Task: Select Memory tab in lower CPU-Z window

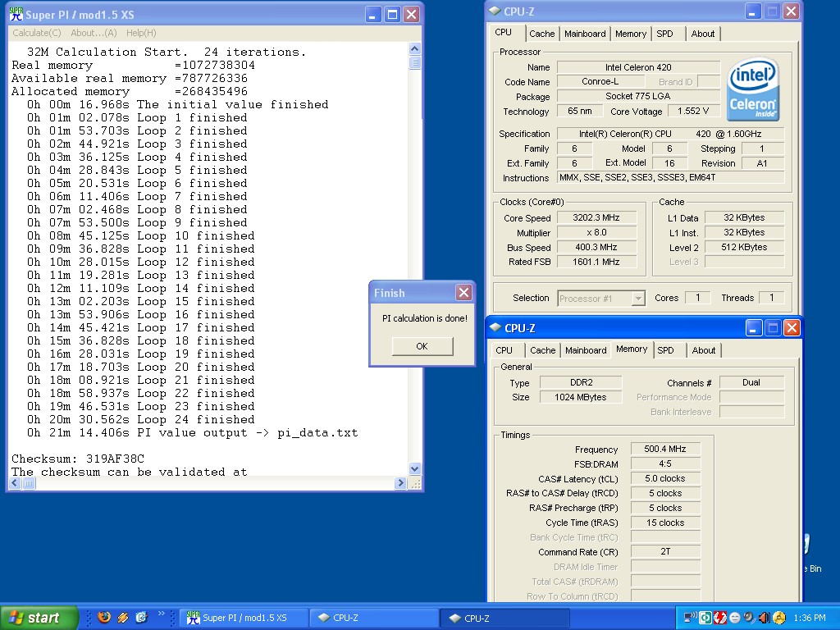Action: [x=632, y=349]
